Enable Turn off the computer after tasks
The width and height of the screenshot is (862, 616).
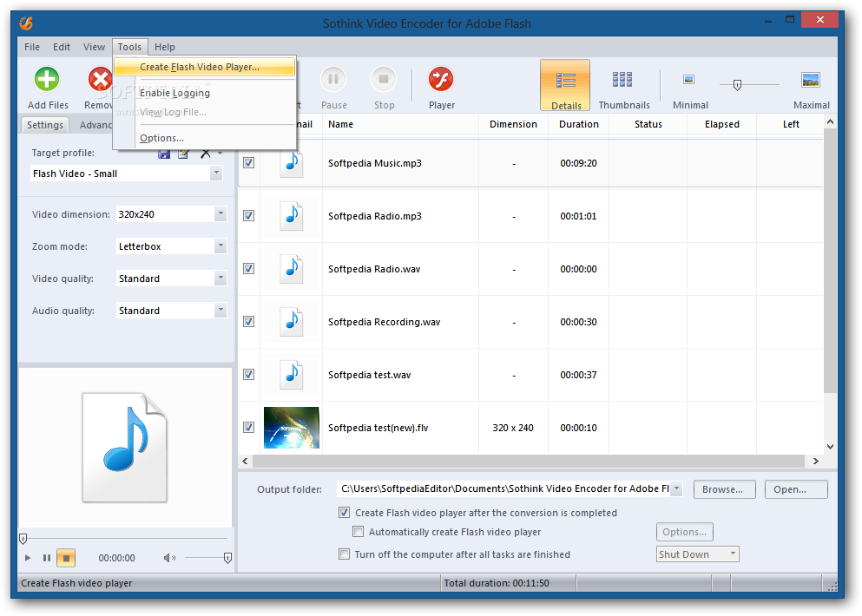point(344,554)
